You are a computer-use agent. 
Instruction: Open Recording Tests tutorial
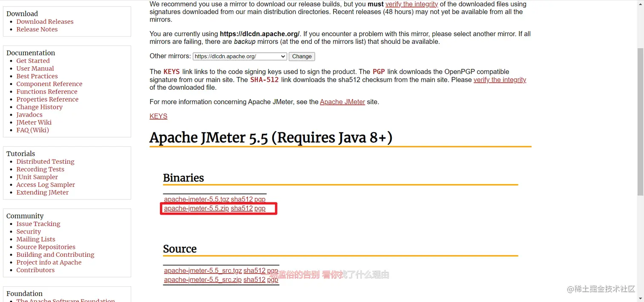point(40,169)
